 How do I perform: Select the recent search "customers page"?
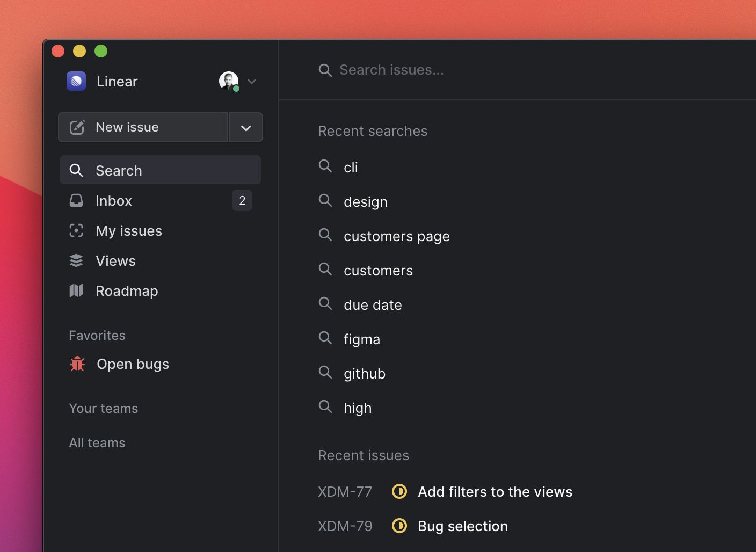(x=396, y=236)
